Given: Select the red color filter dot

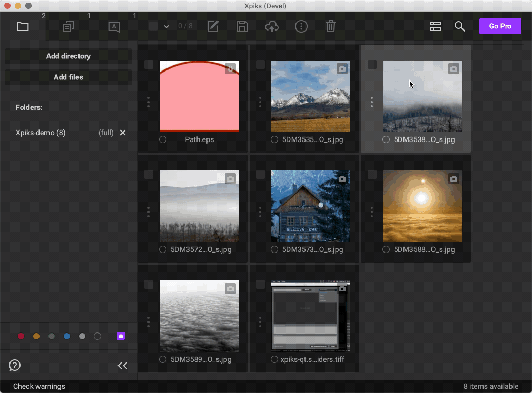Looking at the screenshot, I should 21,336.
